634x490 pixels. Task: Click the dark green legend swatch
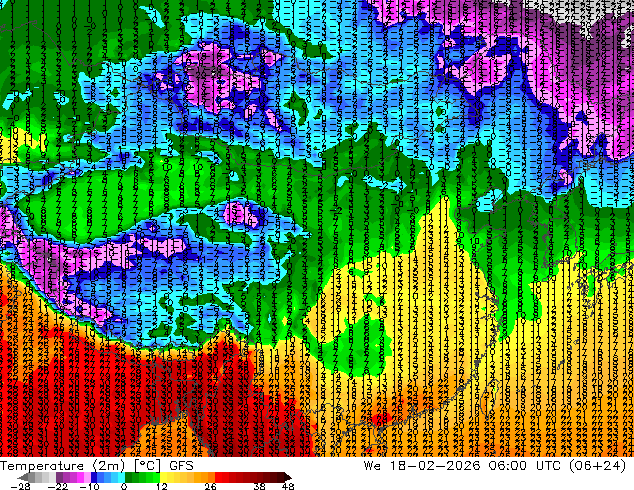[x=129, y=477]
